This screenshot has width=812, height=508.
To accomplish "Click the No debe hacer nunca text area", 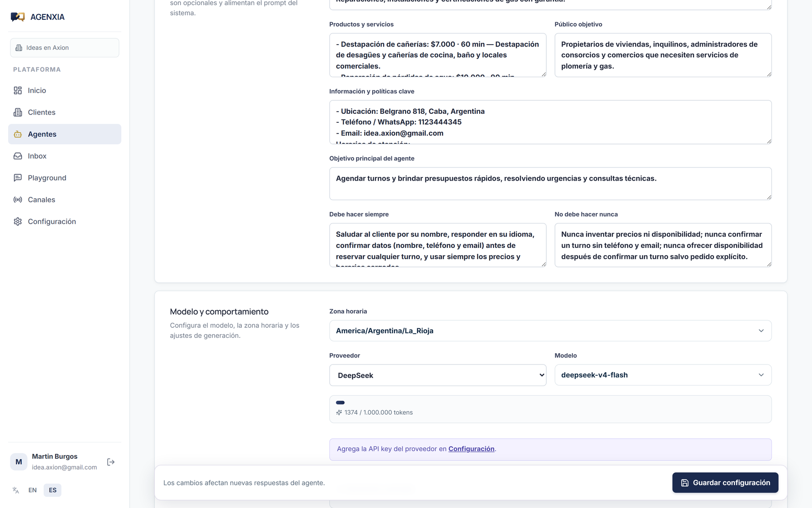I will [x=663, y=245].
